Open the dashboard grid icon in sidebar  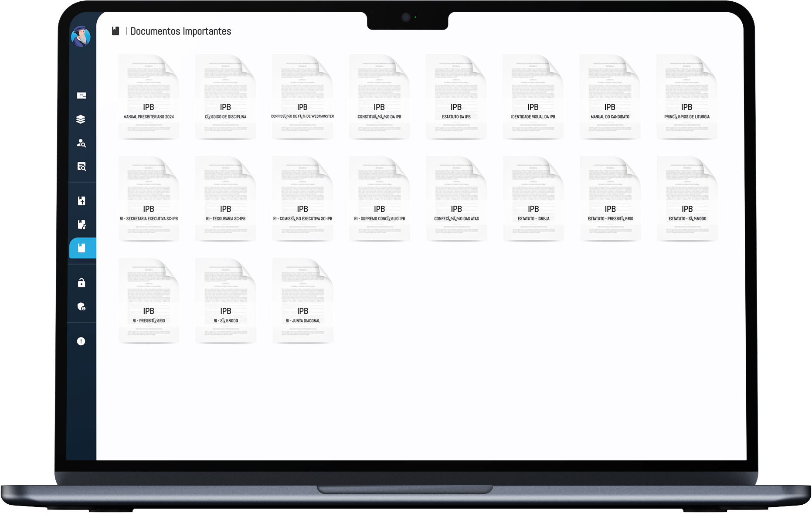click(82, 95)
